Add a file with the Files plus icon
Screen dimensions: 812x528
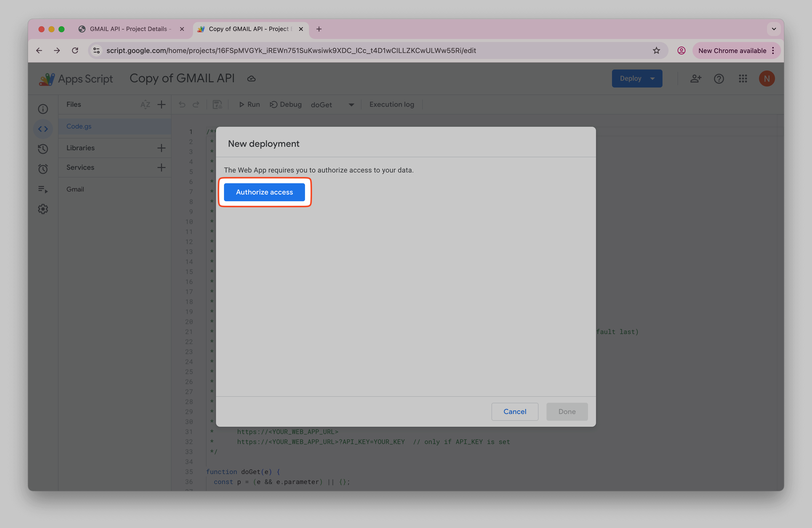[x=161, y=104]
